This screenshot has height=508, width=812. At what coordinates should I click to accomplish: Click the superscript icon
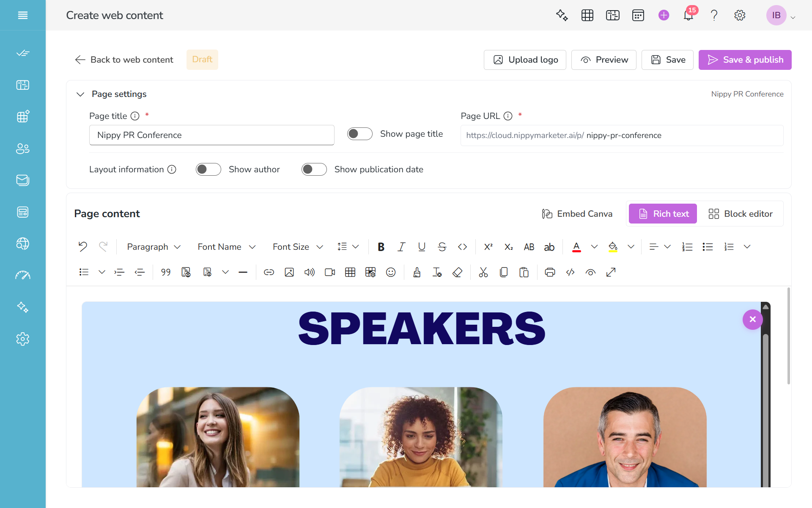point(488,247)
